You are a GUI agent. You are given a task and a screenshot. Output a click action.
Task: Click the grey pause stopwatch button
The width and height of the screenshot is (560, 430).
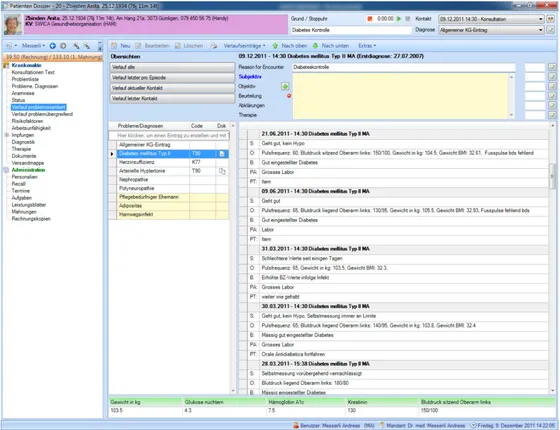(408, 19)
